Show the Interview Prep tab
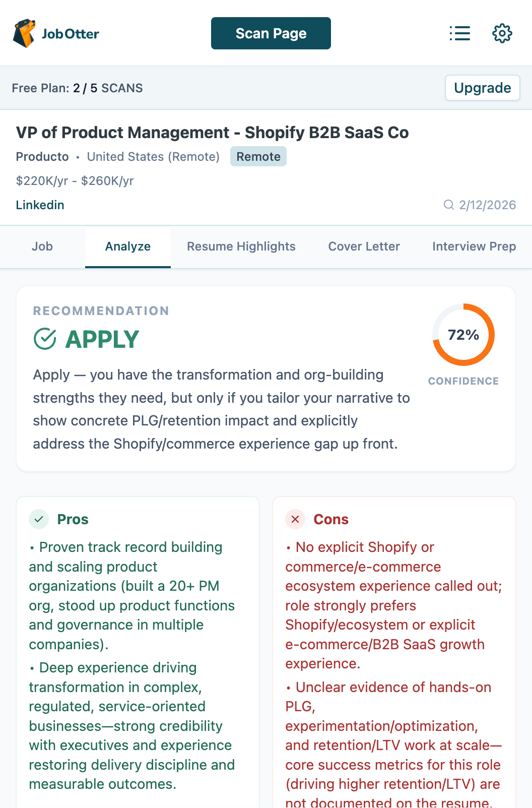This screenshot has height=808, width=532. click(474, 246)
